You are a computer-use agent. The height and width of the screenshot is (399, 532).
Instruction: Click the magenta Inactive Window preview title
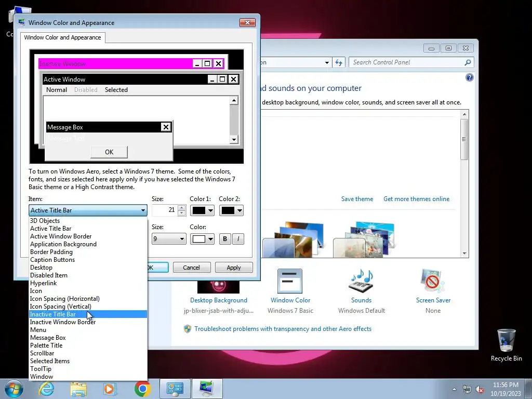click(x=115, y=64)
